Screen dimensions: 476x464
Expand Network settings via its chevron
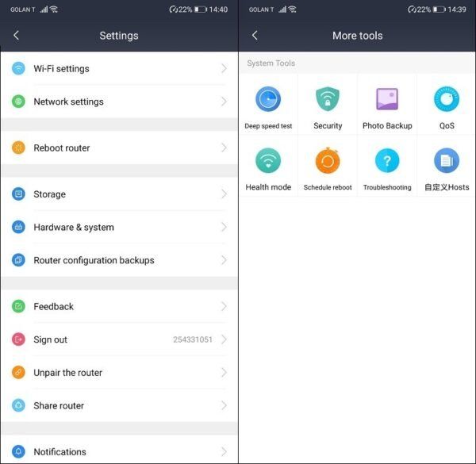click(224, 102)
